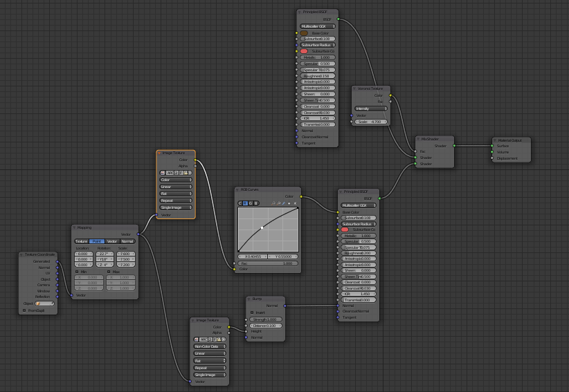The image size is (569, 392).
Task: Open the Multiscatter GGX dropdown in top Principled BSDF
Action: [318, 26]
